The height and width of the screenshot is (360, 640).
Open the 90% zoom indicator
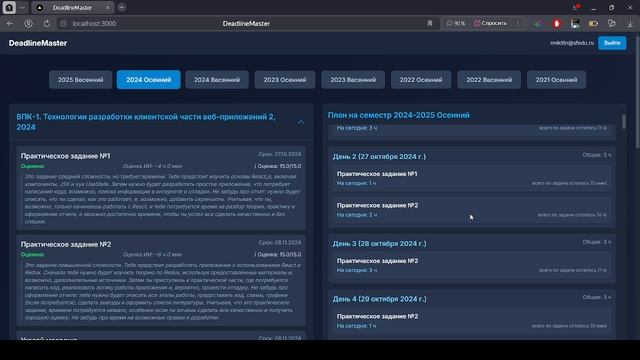pos(456,23)
